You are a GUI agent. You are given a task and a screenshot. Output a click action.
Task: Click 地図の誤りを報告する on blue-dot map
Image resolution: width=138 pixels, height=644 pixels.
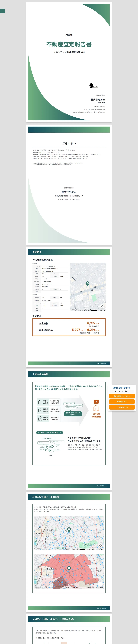point(98,549)
